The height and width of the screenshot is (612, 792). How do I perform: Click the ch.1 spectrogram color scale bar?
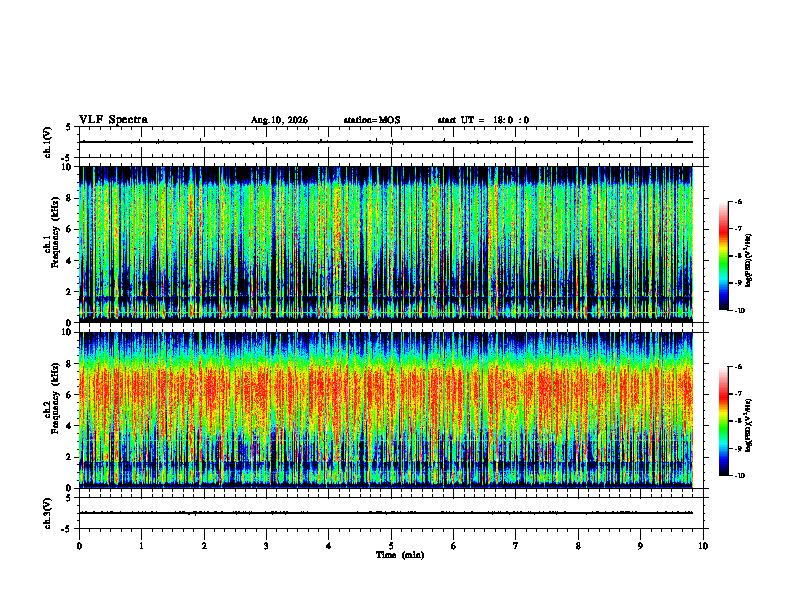[x=723, y=256]
